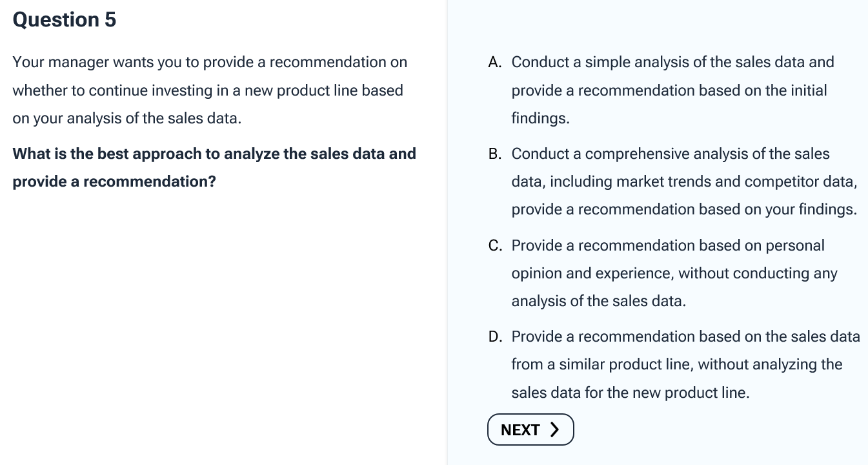Click the chevron arrow inside NEXT button
Viewport: 868px width, 465px height.
pyautogui.click(x=554, y=429)
